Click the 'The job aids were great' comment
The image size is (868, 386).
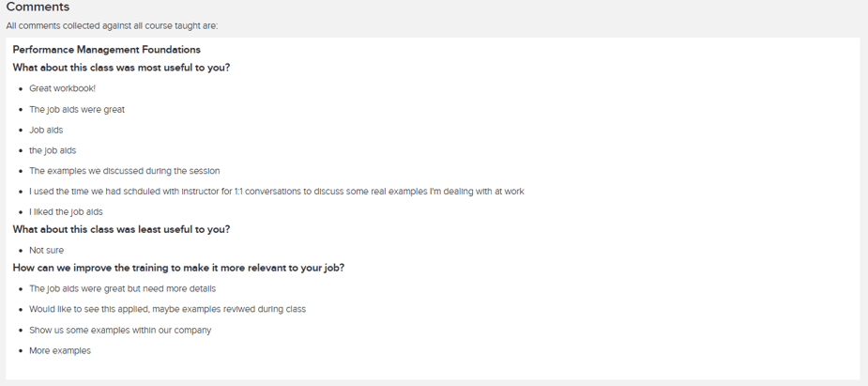[77, 109]
